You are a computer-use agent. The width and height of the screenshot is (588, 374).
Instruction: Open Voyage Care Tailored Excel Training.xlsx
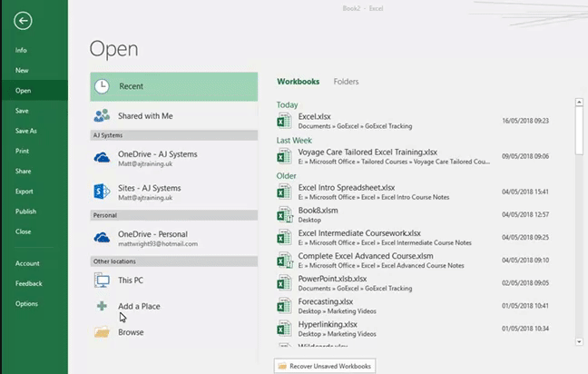click(x=367, y=152)
